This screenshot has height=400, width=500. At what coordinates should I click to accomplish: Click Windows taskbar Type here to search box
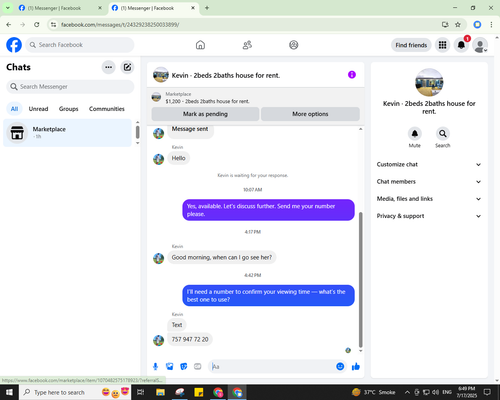click(75, 392)
